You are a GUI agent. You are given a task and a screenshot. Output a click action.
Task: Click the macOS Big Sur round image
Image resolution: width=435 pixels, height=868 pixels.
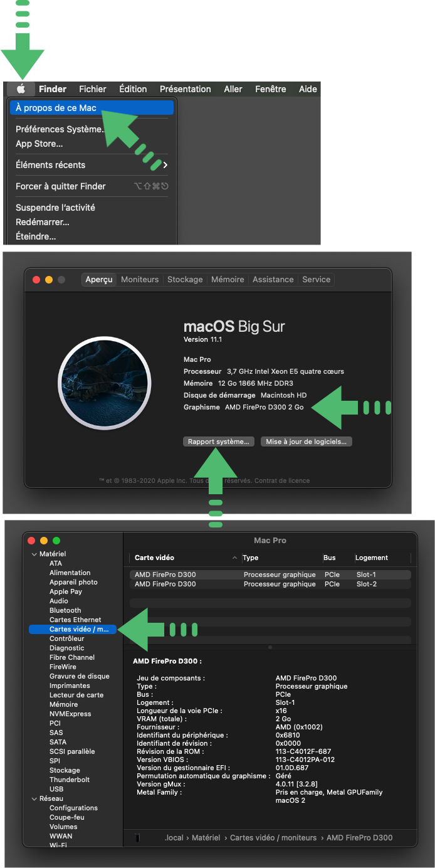click(x=105, y=383)
